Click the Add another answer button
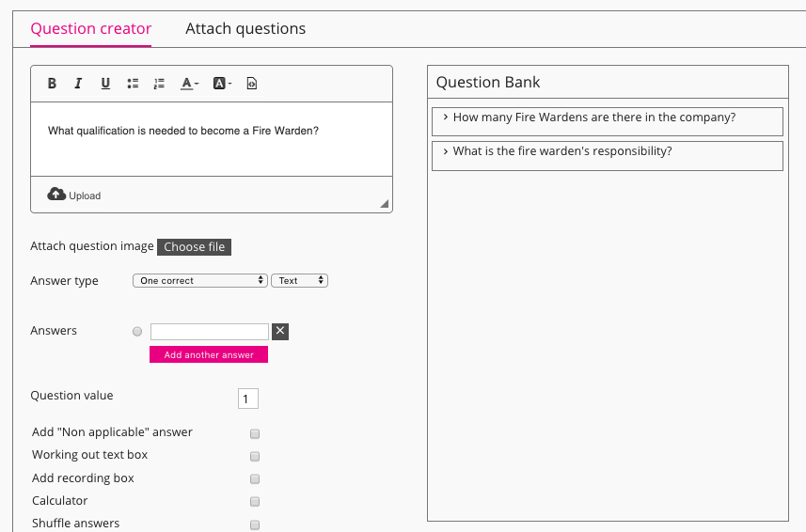 click(209, 354)
